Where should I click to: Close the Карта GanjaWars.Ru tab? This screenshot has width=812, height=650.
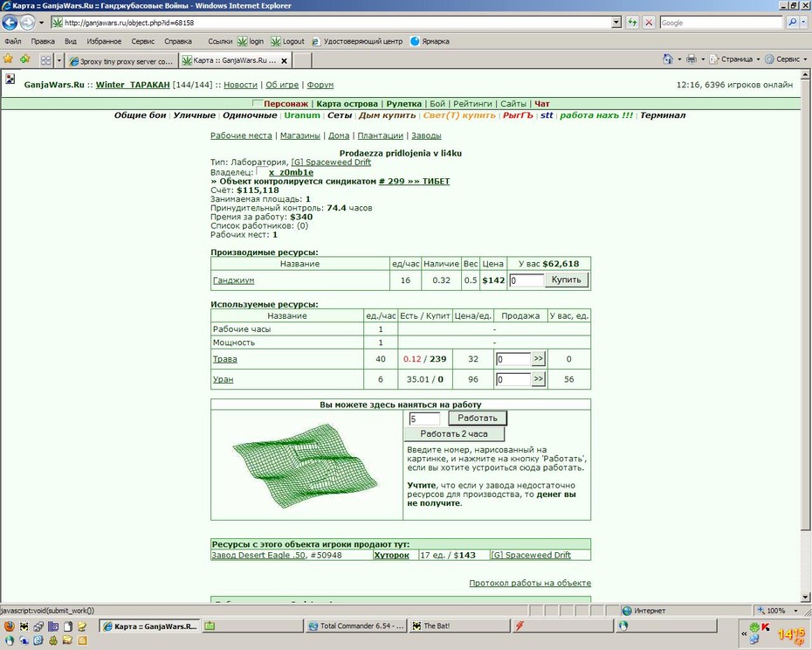click(284, 60)
